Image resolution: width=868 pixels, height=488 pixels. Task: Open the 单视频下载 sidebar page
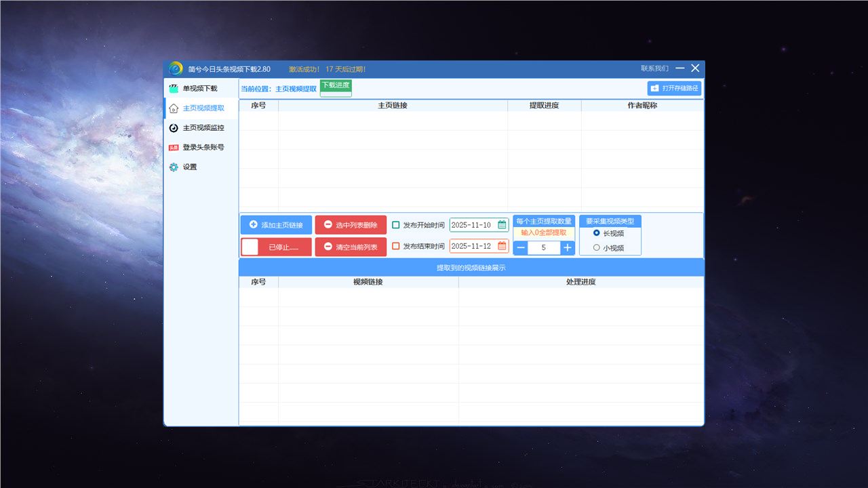tap(199, 89)
